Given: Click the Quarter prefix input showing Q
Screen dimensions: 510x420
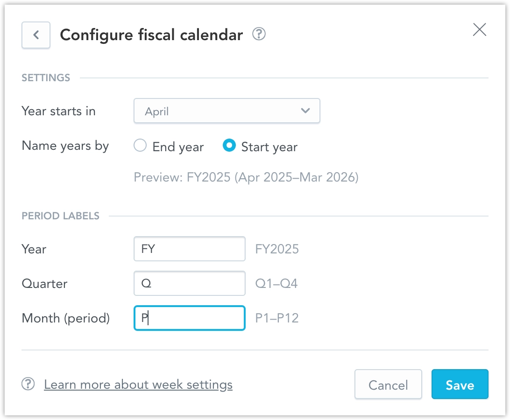Looking at the screenshot, I should click(x=189, y=283).
